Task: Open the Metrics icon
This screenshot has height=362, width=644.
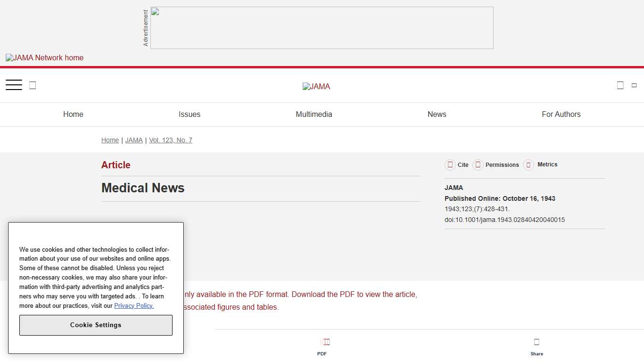Action: click(x=528, y=165)
